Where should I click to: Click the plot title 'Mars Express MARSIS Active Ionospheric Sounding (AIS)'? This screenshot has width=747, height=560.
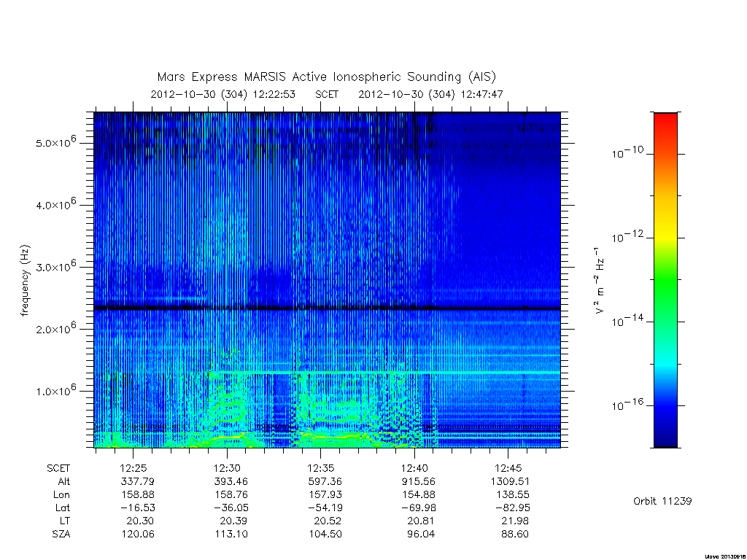(x=327, y=77)
